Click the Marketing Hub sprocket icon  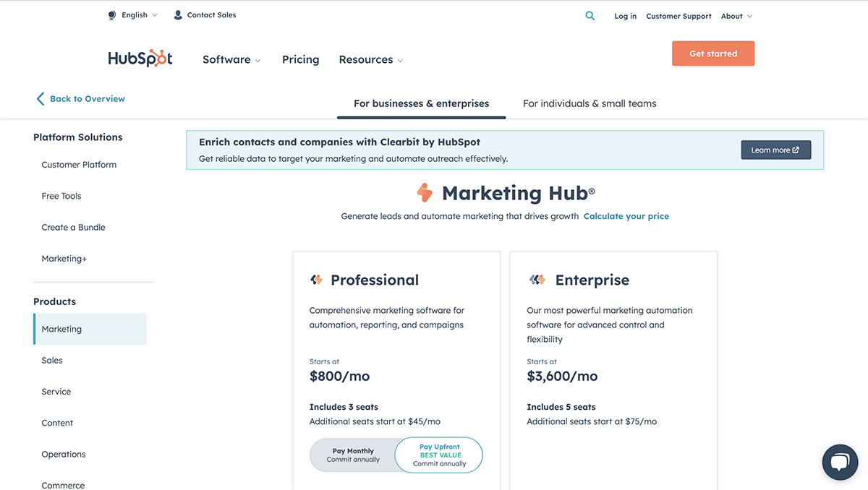click(x=425, y=192)
